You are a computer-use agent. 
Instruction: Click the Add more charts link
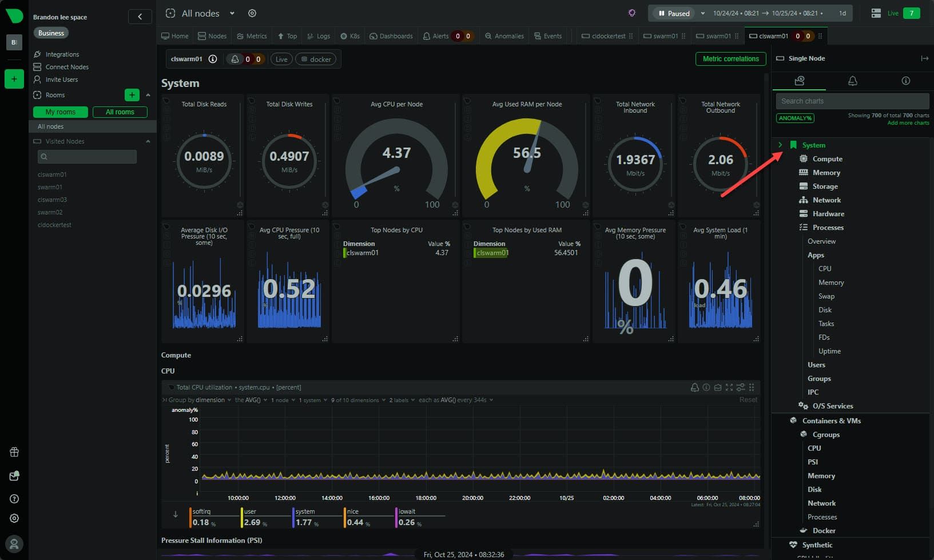pyautogui.click(x=908, y=123)
